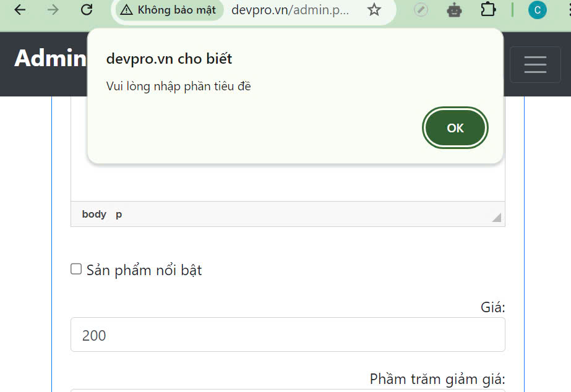
Task: Expand the admin navbar hamburger menu
Action: [535, 64]
